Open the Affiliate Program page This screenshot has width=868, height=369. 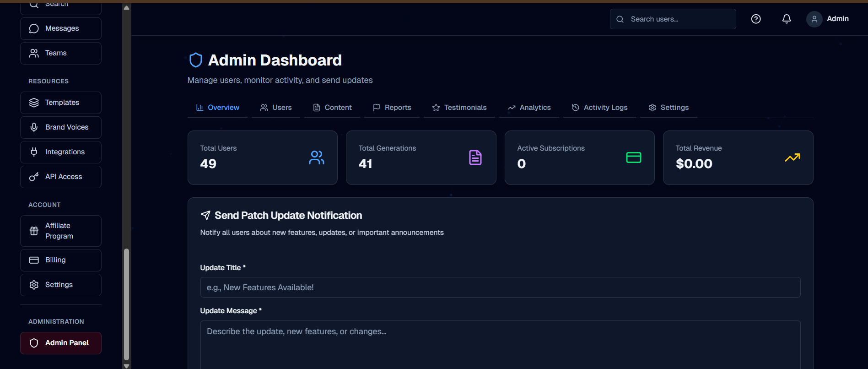click(61, 231)
